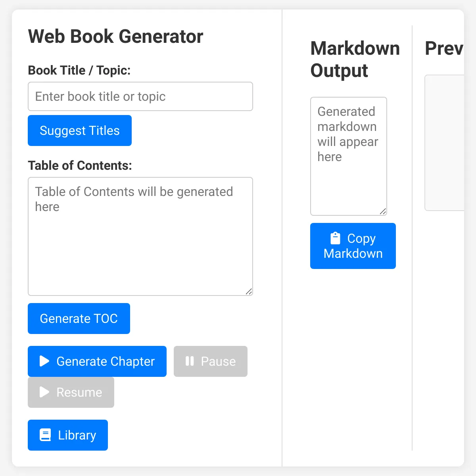Generate the Table of Contents
This screenshot has width=476, height=476.
tap(79, 318)
